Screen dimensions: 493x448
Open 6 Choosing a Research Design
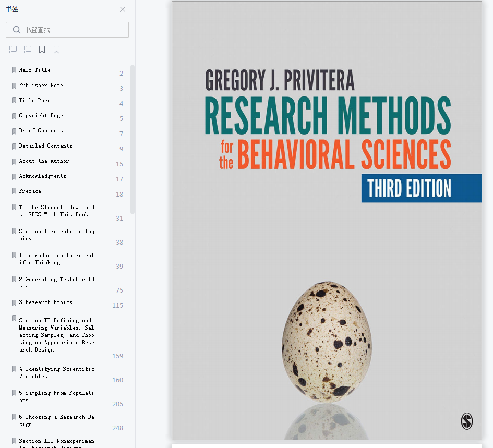(56, 420)
